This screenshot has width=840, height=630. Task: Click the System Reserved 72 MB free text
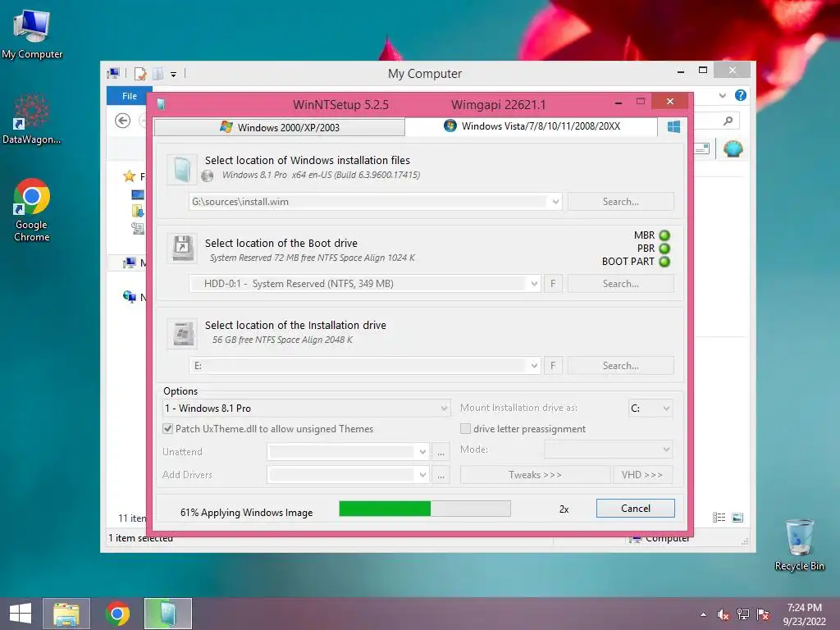click(313, 258)
